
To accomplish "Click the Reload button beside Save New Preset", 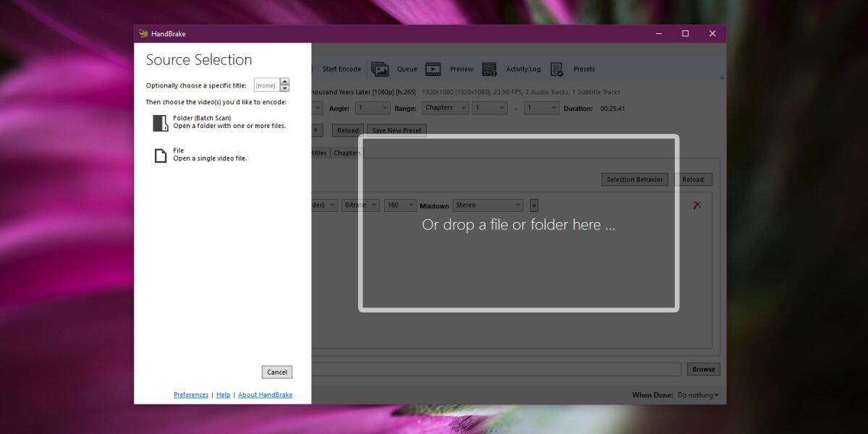I will 348,130.
